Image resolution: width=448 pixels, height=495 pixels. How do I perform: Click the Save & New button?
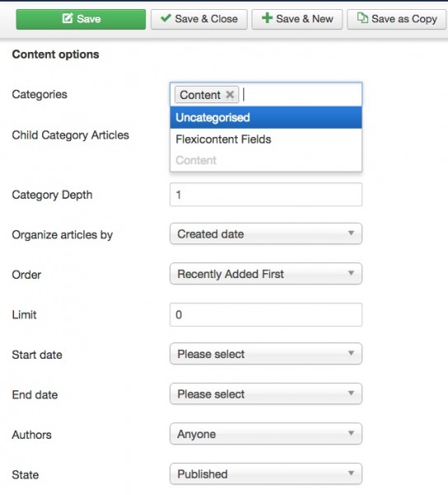(297, 19)
